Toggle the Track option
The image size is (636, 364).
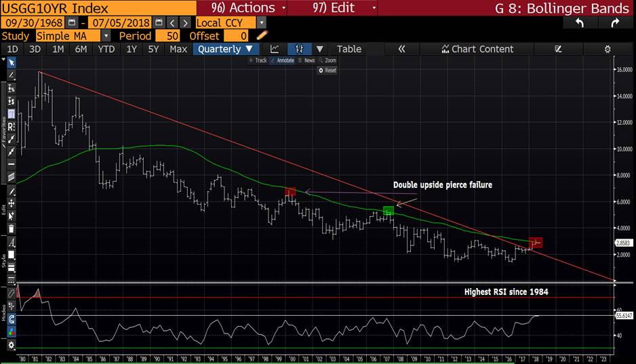(x=258, y=60)
